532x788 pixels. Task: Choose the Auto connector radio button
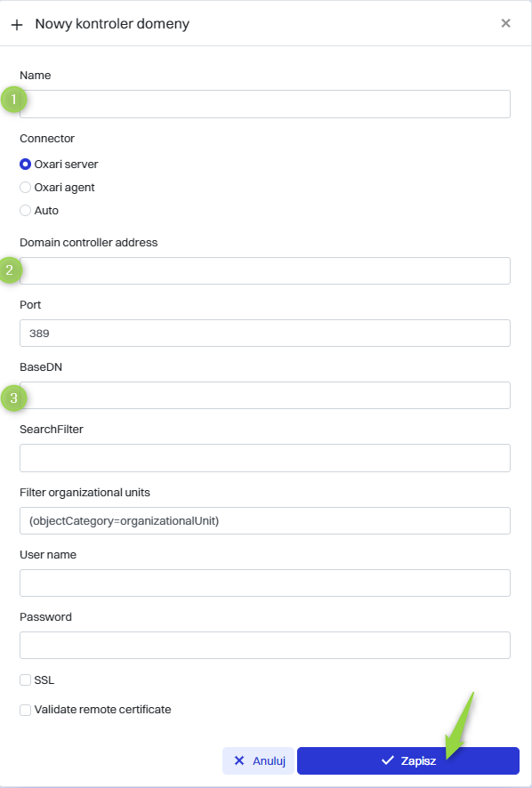25,211
